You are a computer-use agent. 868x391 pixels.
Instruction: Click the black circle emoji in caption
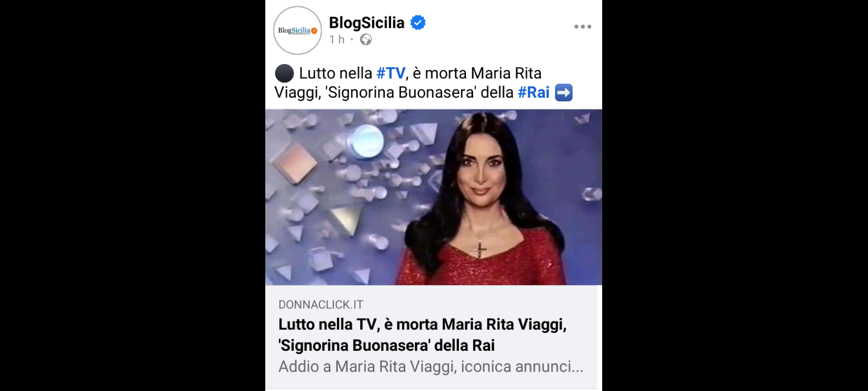pos(284,73)
